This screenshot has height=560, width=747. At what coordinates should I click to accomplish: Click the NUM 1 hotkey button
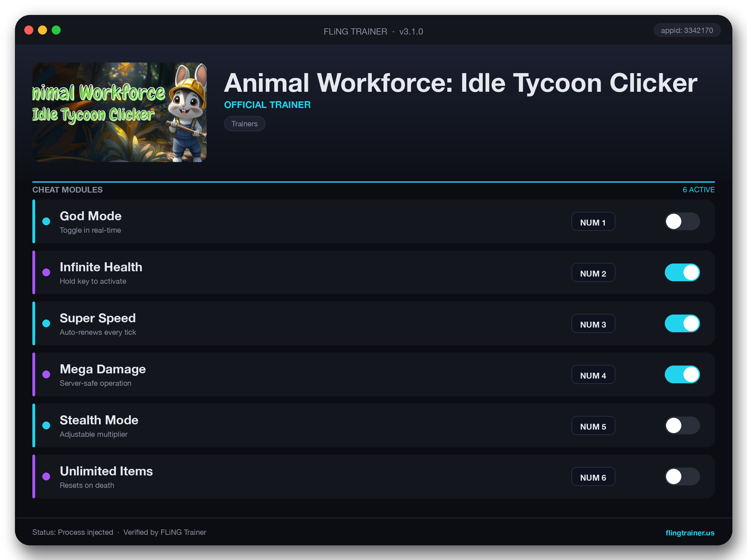tap(593, 222)
